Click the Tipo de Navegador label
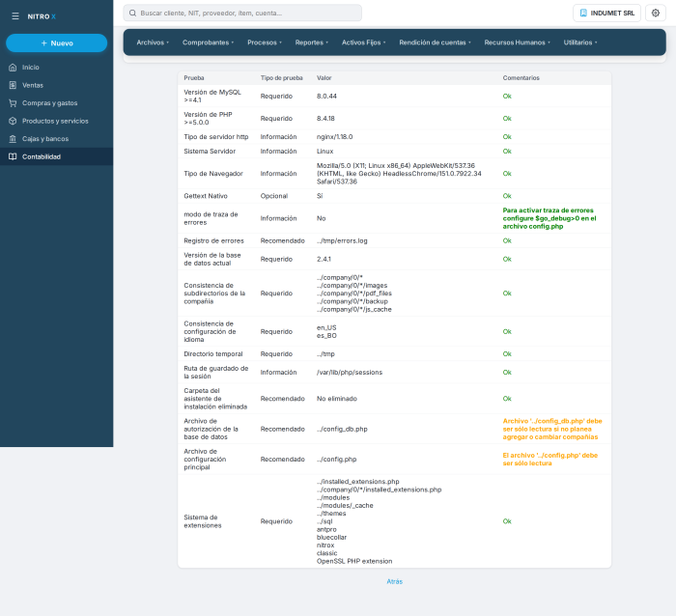This screenshot has width=676, height=616. pos(213,174)
